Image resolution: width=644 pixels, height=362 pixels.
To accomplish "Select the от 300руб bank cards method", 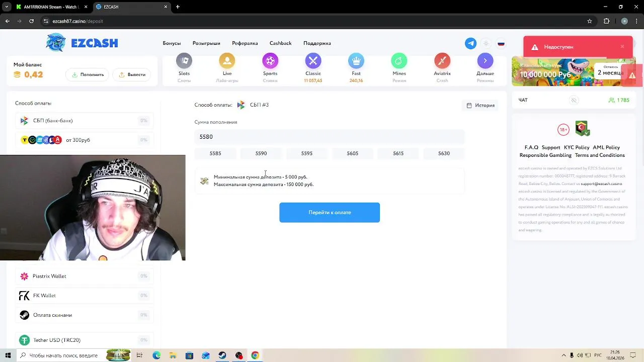I will point(84,140).
